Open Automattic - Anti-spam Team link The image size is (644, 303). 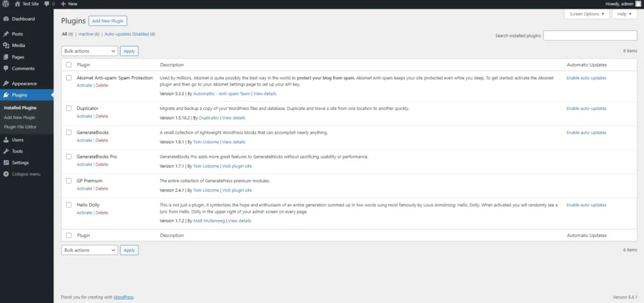pos(221,94)
